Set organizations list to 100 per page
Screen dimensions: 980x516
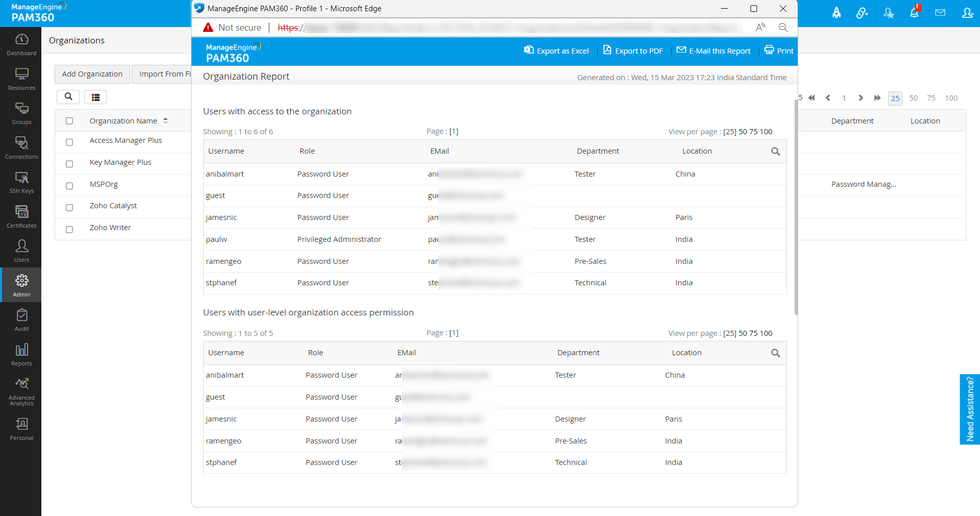951,98
